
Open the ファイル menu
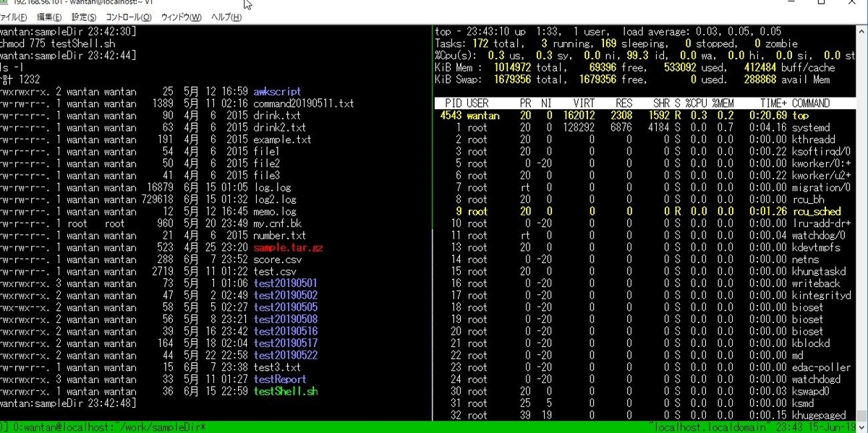click(12, 17)
